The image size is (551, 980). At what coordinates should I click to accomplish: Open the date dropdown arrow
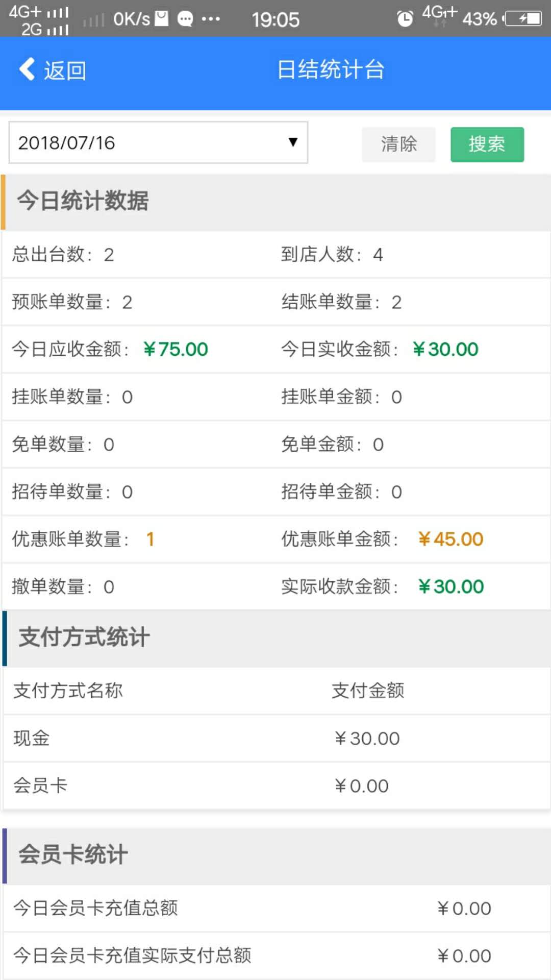pyautogui.click(x=292, y=142)
